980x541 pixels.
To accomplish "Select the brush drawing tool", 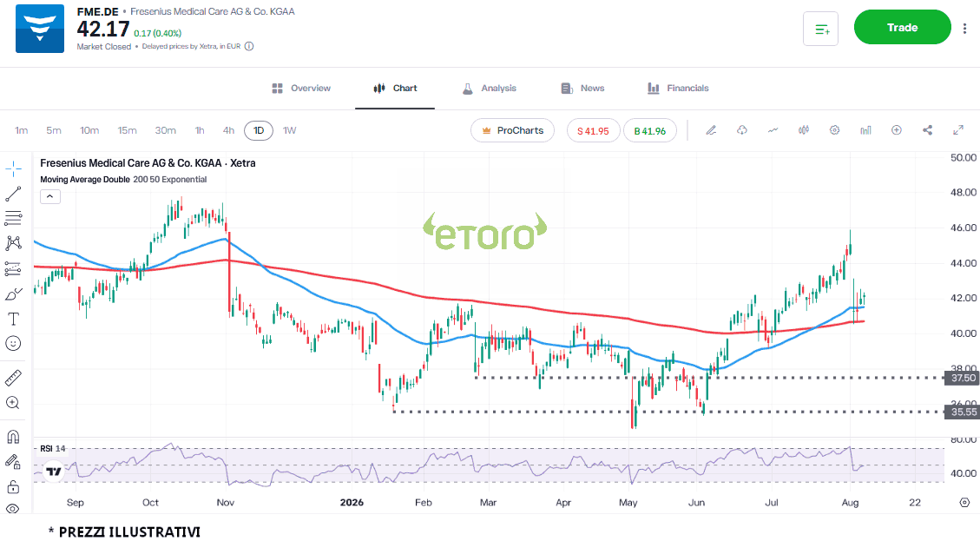I will (13, 294).
